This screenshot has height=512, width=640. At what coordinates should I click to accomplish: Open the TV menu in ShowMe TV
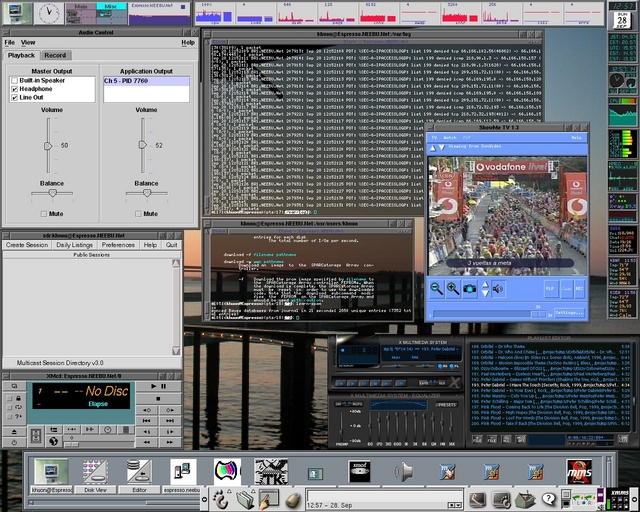click(434, 138)
